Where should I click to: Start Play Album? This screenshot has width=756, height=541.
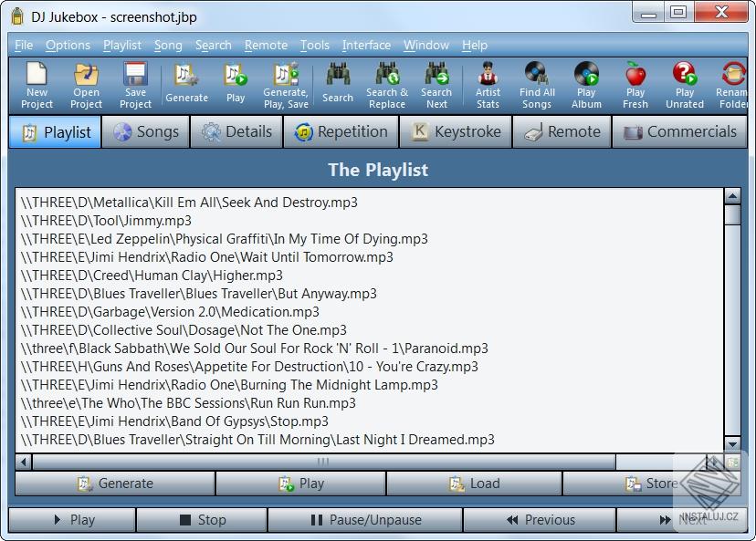click(x=586, y=85)
